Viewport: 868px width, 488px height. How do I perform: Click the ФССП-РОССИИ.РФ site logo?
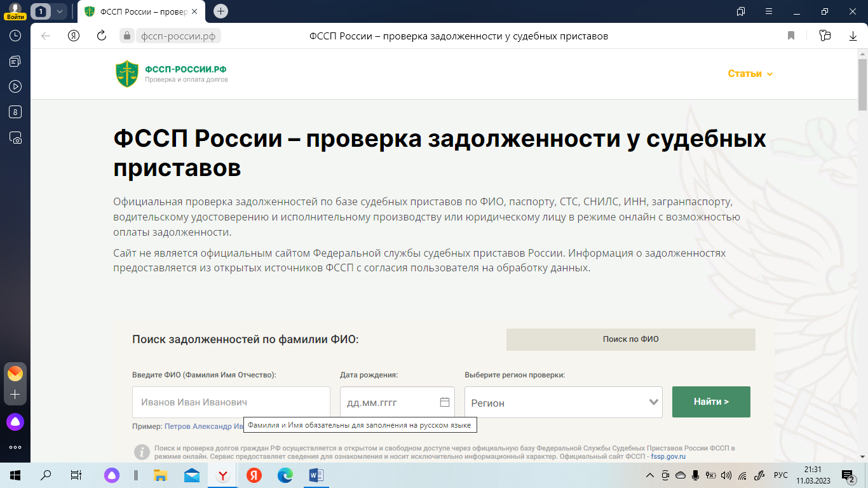171,74
